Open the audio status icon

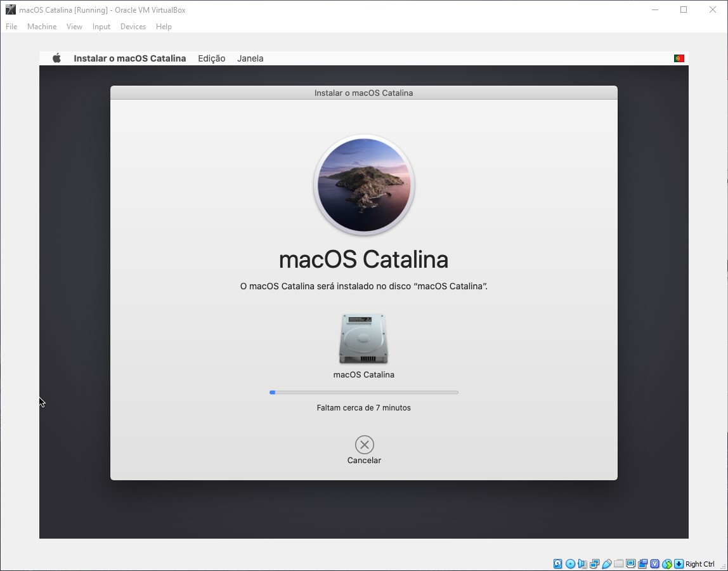[x=582, y=564]
